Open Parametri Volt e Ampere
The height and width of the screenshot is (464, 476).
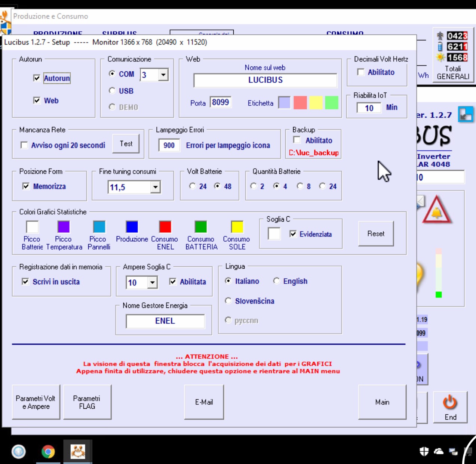pos(36,402)
